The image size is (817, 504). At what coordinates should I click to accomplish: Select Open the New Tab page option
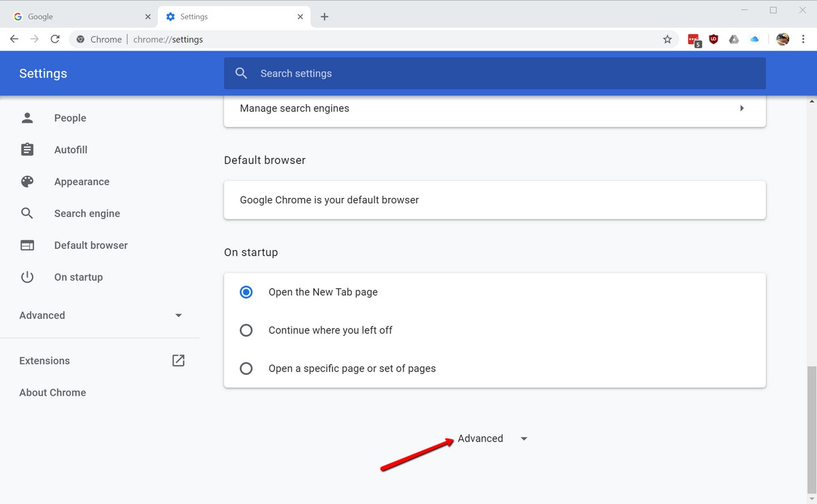[x=246, y=292]
